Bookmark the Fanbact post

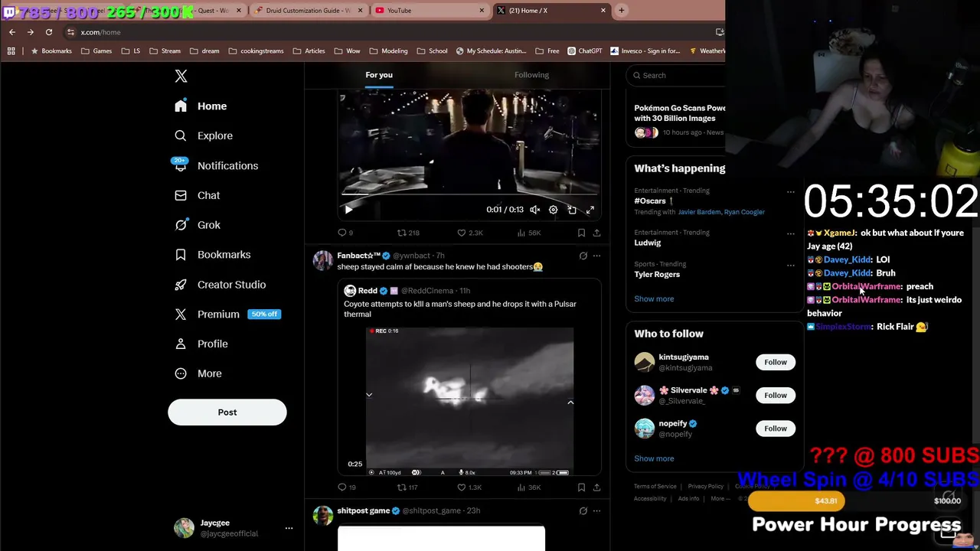tap(581, 487)
